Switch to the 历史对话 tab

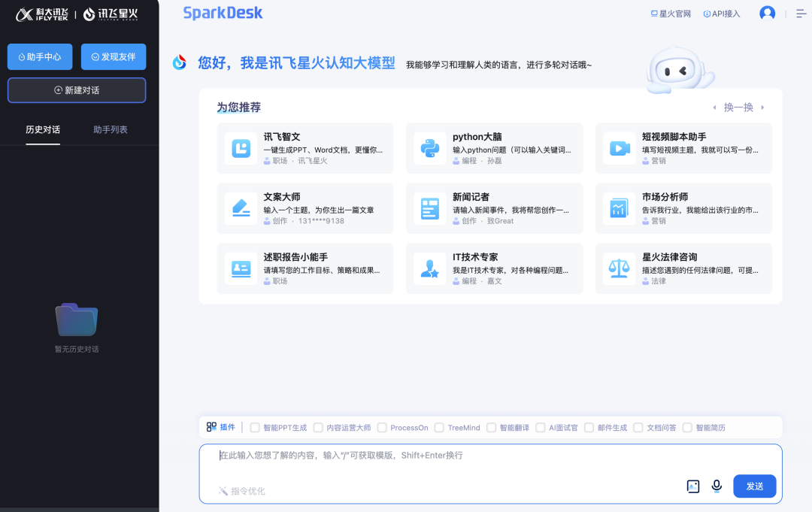coord(43,129)
